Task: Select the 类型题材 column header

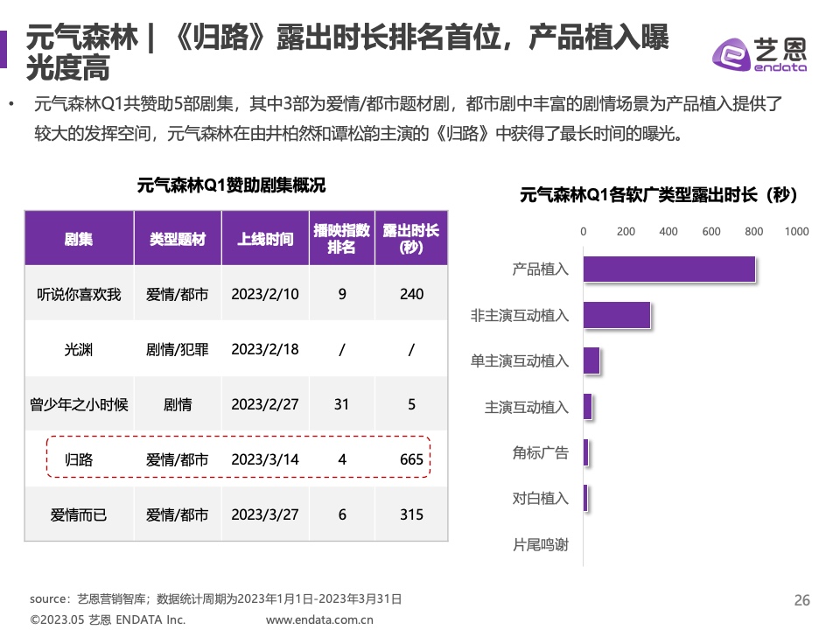Action: (178, 238)
